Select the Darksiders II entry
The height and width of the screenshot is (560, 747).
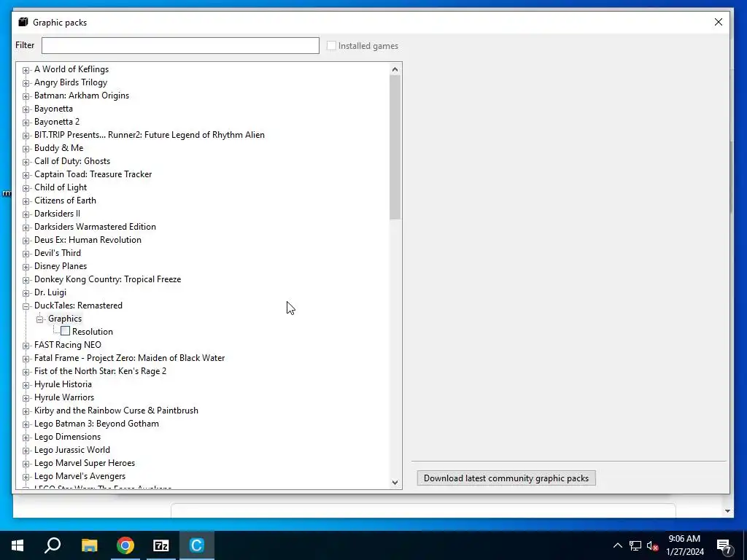57,214
